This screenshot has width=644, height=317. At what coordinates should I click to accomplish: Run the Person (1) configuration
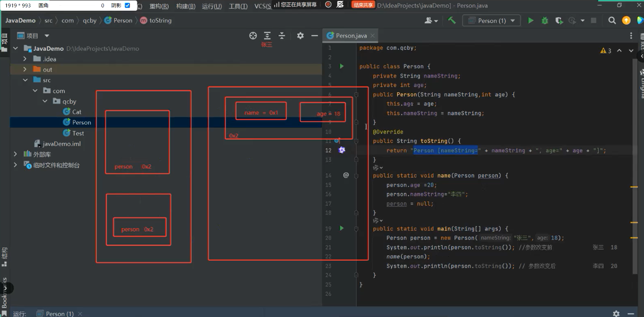click(x=530, y=21)
